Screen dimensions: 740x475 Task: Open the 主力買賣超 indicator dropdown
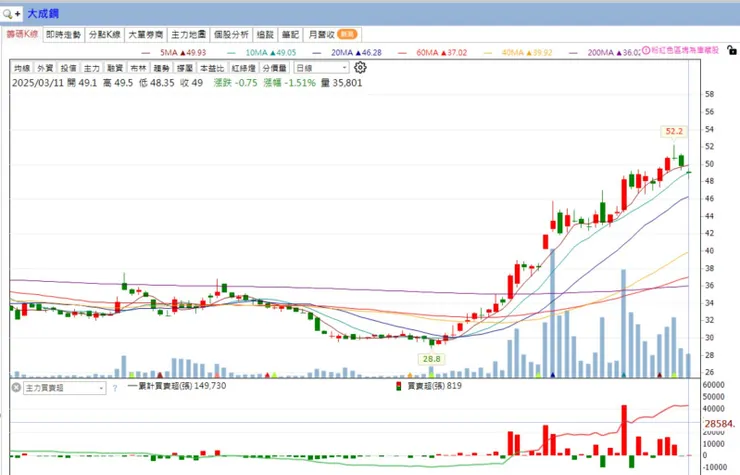point(65,388)
